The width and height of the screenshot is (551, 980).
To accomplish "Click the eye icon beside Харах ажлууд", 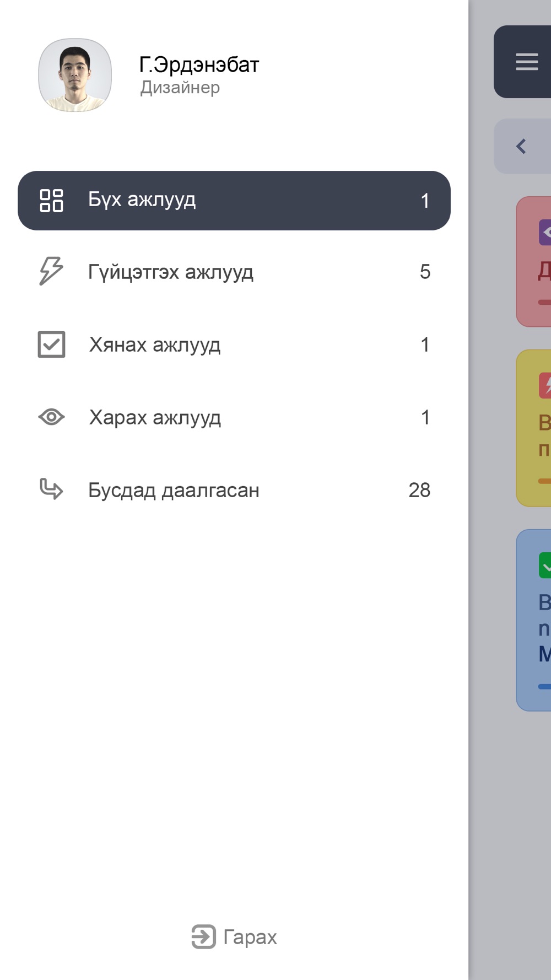I will click(51, 417).
